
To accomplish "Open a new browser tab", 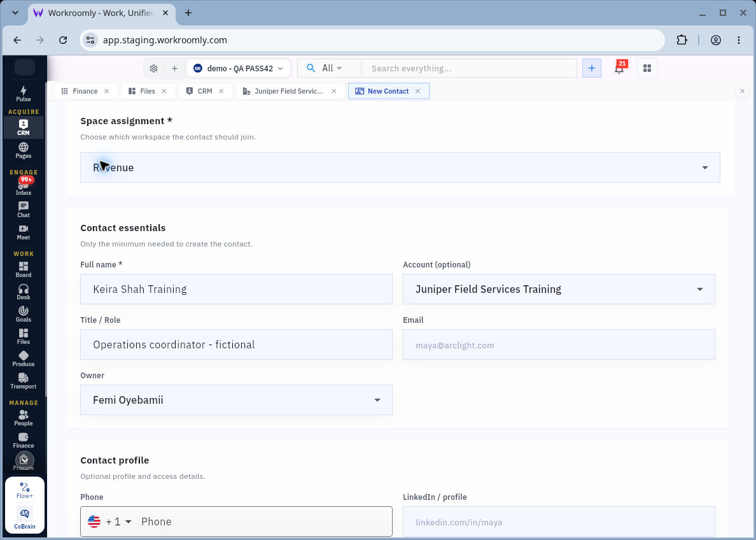I will click(188, 13).
